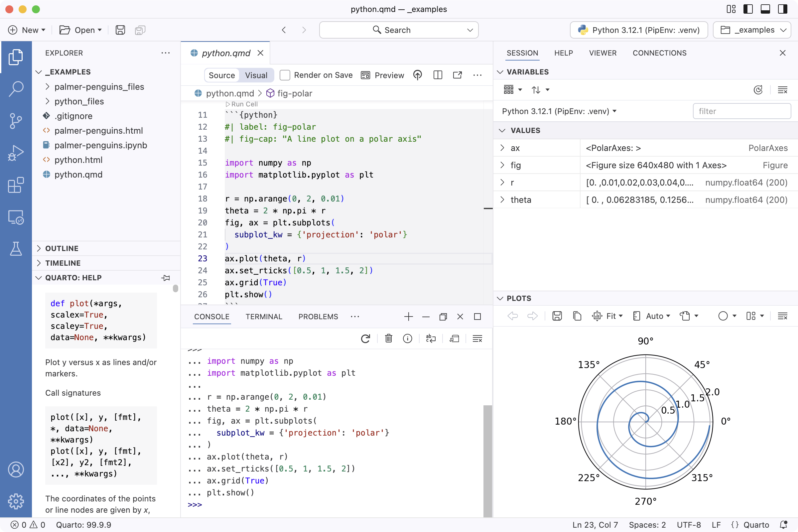Viewport: 798px width, 532px height.
Task: Toggle secondary side bar layout button
Action: (782, 9)
